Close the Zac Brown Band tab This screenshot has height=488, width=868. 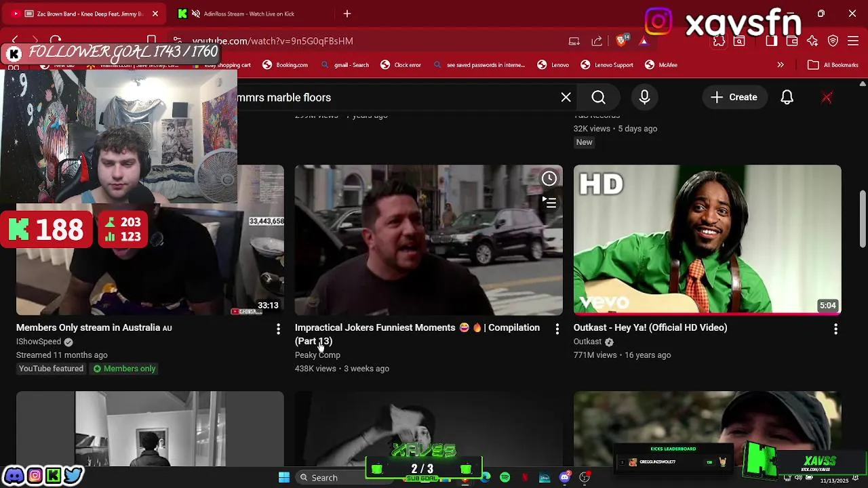(155, 14)
